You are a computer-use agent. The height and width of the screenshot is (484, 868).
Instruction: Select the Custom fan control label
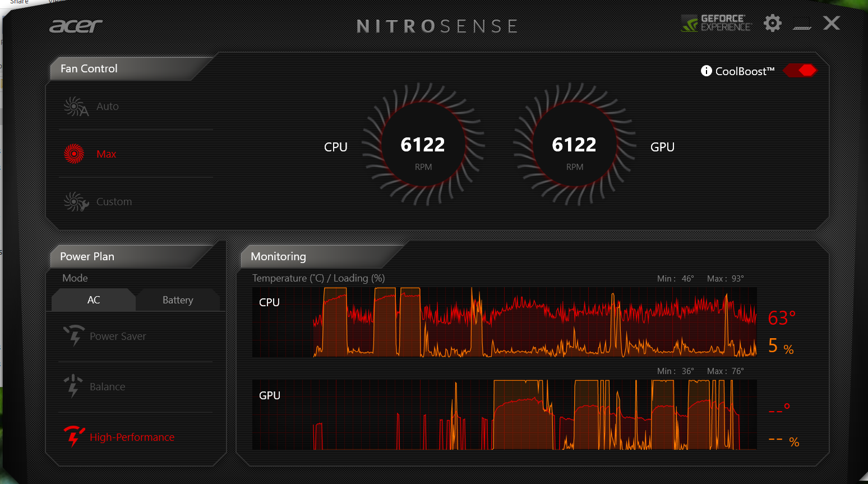pos(114,202)
